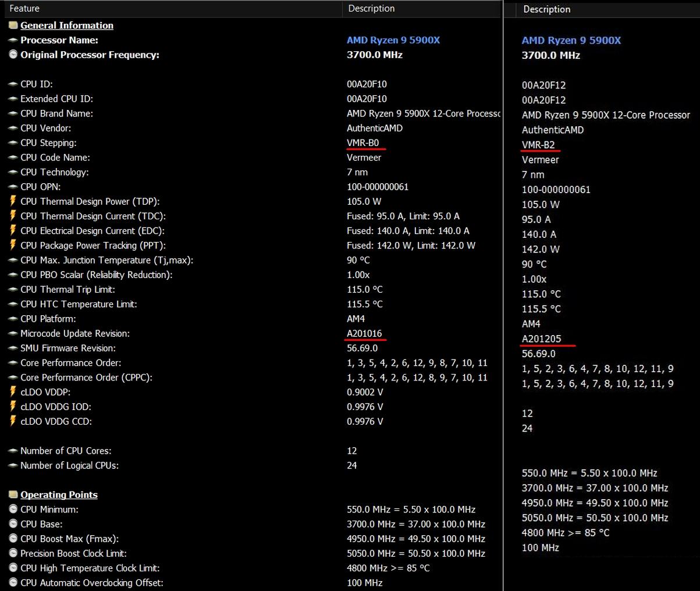Select the Core Performance Order (CPPC) label
Screen dimensions: 700x591
click(x=86, y=378)
